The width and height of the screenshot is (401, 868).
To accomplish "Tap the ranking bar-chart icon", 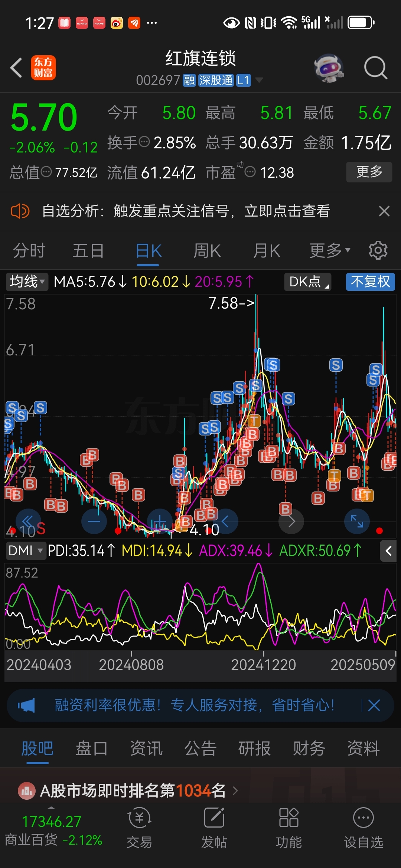I will pyautogui.click(x=27, y=791).
